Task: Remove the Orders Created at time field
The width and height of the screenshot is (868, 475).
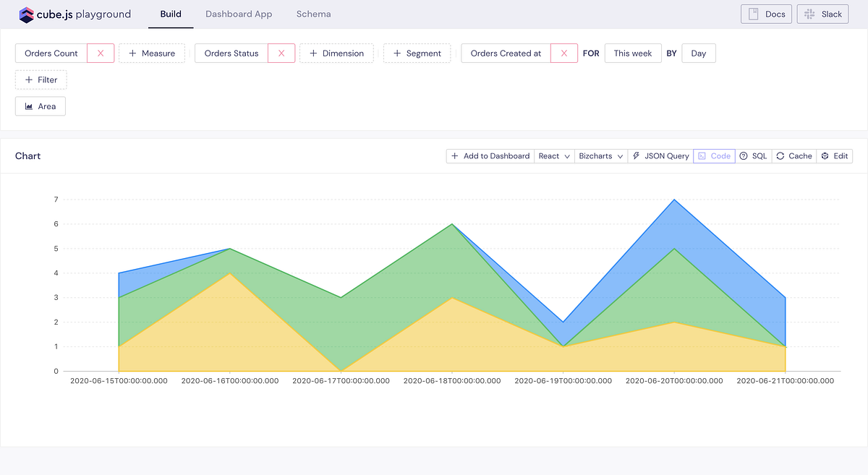Action: click(564, 53)
